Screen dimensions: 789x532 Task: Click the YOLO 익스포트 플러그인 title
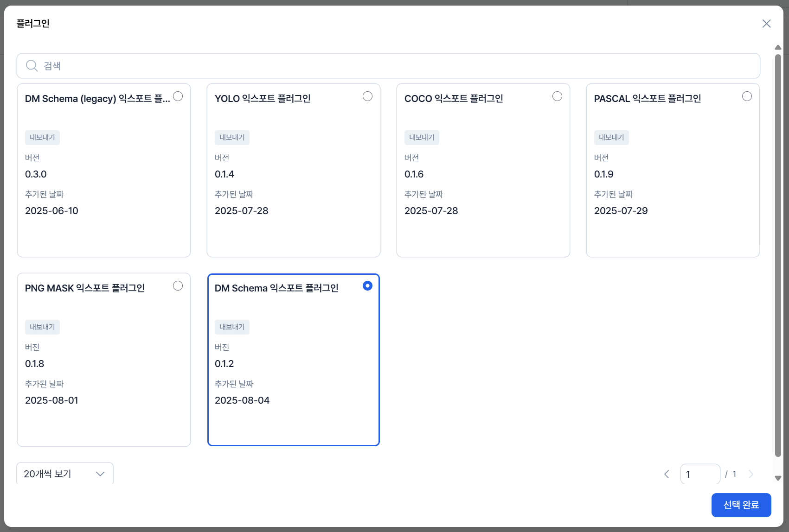click(263, 99)
